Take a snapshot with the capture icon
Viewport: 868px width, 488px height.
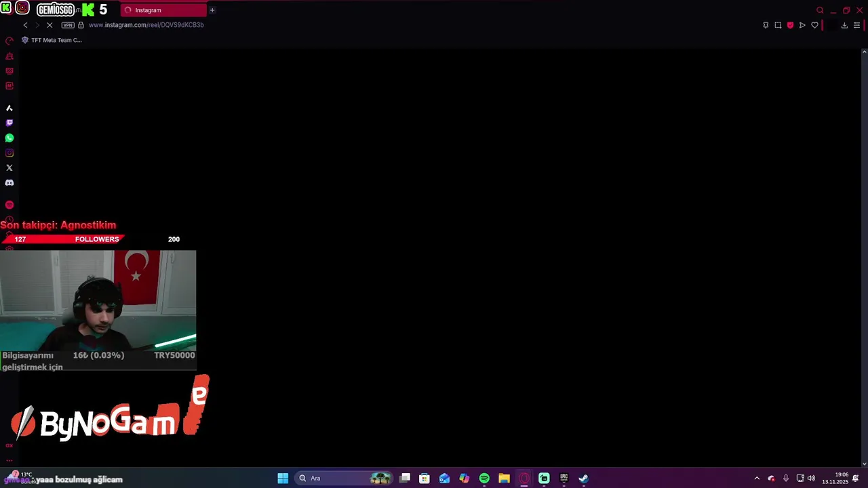[x=778, y=25]
